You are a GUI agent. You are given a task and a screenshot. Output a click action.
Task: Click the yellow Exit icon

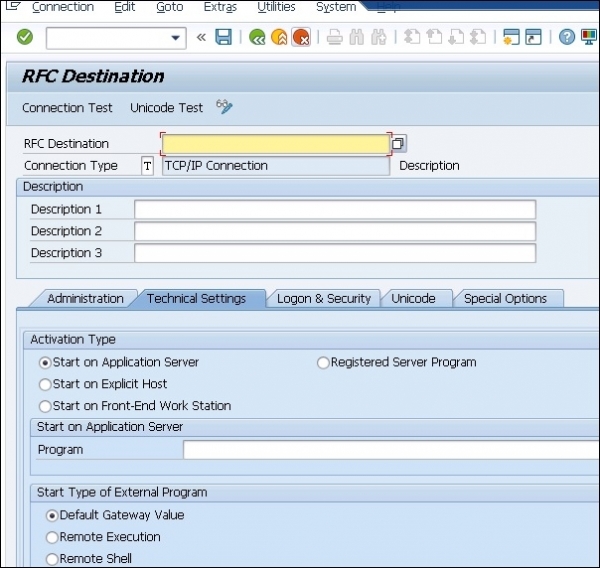click(279, 38)
